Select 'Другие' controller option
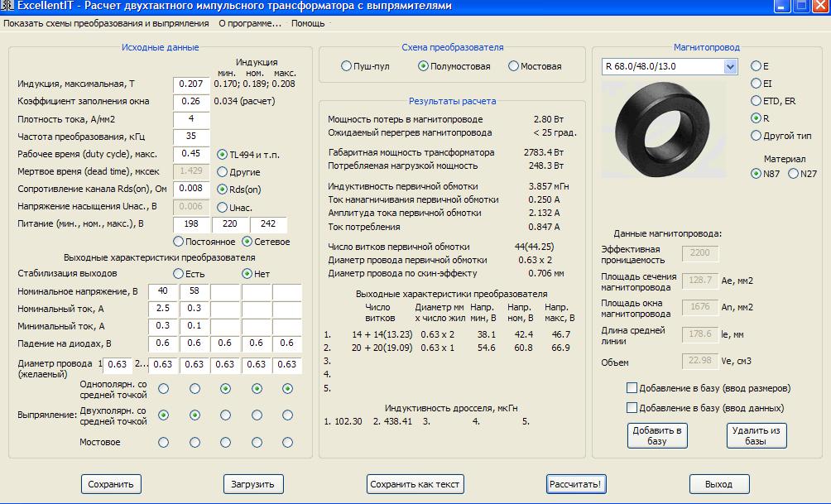Screen dimensions: 831x504 point(222,171)
